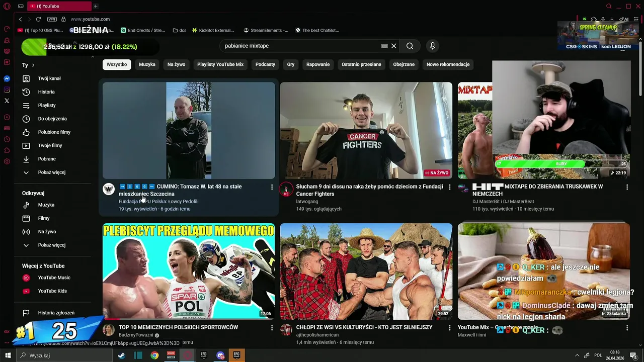Open the Opera main menu logo
Screen dimensions: 644x362
(x=7, y=6)
